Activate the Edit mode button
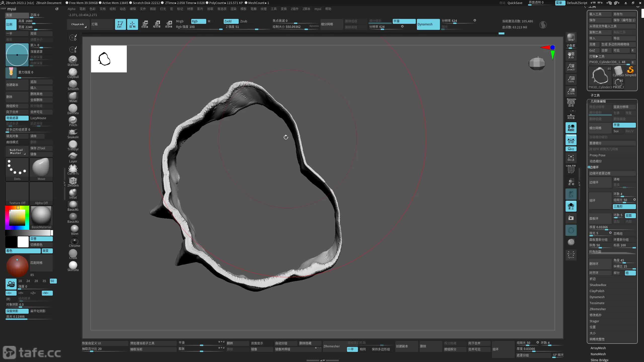644x362 pixels. click(120, 24)
